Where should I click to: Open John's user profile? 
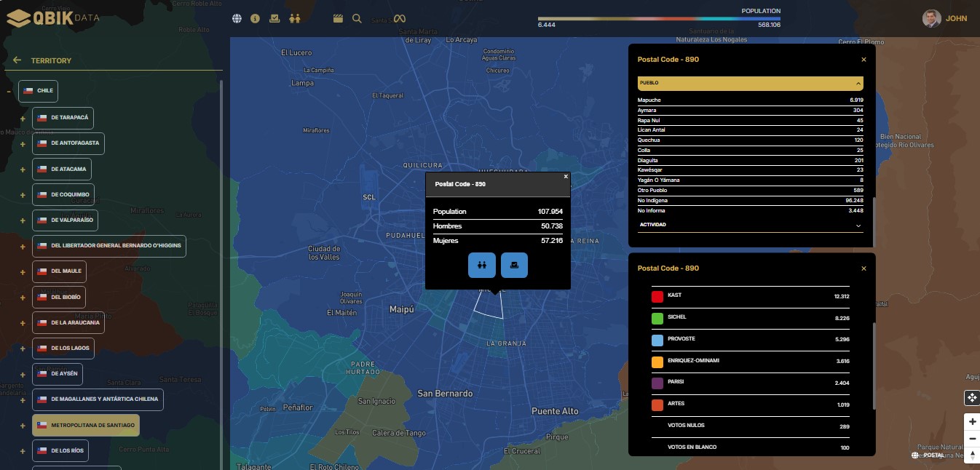(944, 19)
